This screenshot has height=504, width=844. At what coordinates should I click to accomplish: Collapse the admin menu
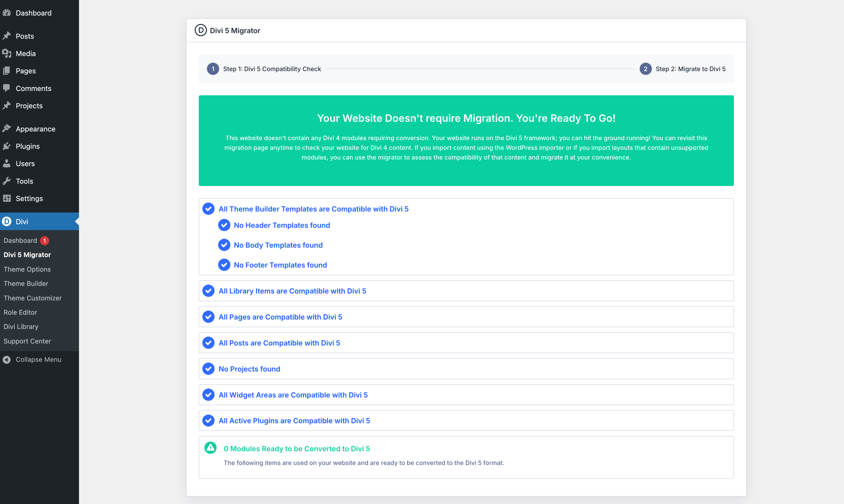pyautogui.click(x=38, y=359)
